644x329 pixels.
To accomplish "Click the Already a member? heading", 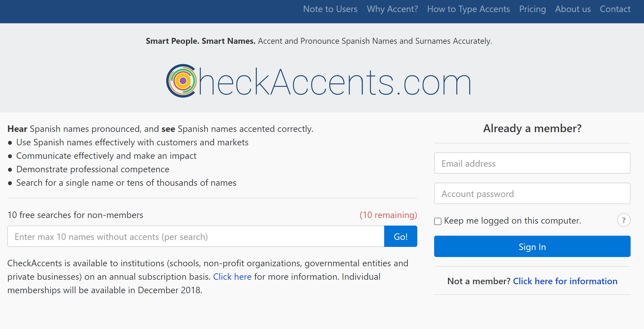I will (x=532, y=128).
